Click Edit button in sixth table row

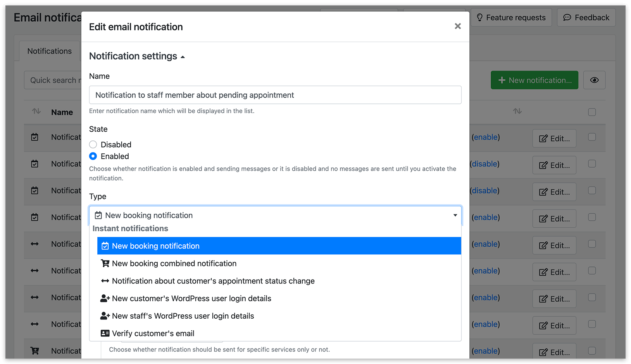[554, 272]
